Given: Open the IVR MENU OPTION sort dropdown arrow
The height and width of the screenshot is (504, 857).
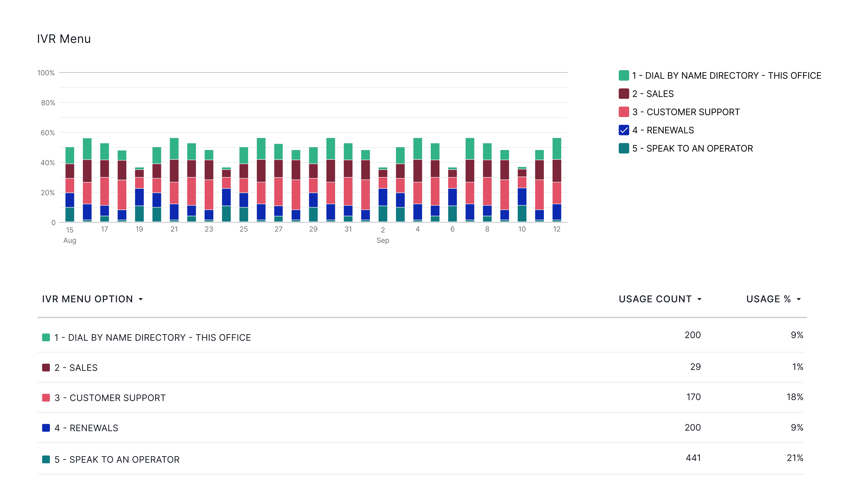Looking at the screenshot, I should (141, 299).
